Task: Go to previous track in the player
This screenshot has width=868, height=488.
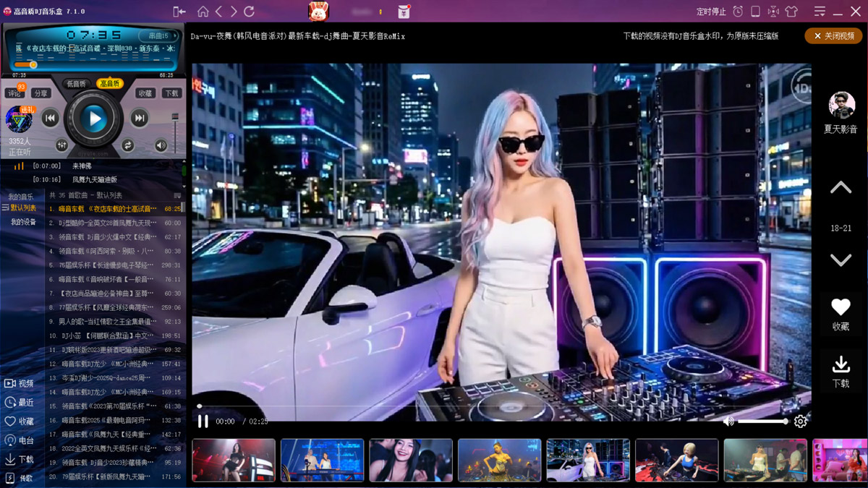Action: click(50, 119)
